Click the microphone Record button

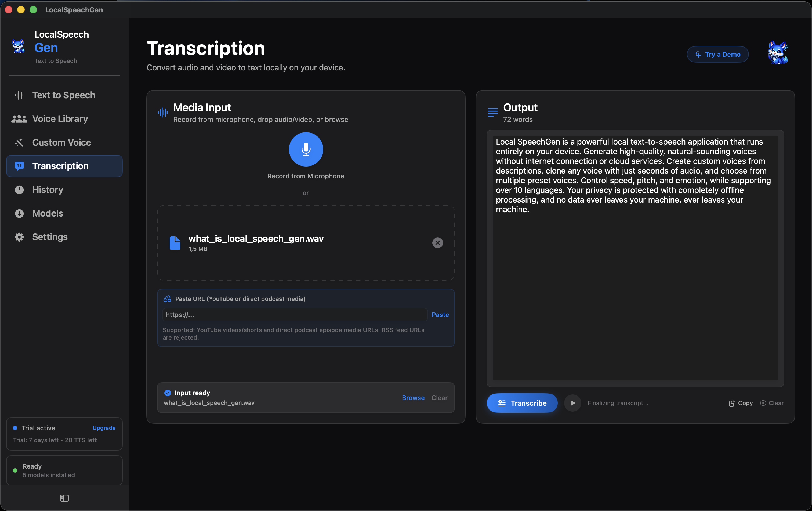[x=306, y=149]
